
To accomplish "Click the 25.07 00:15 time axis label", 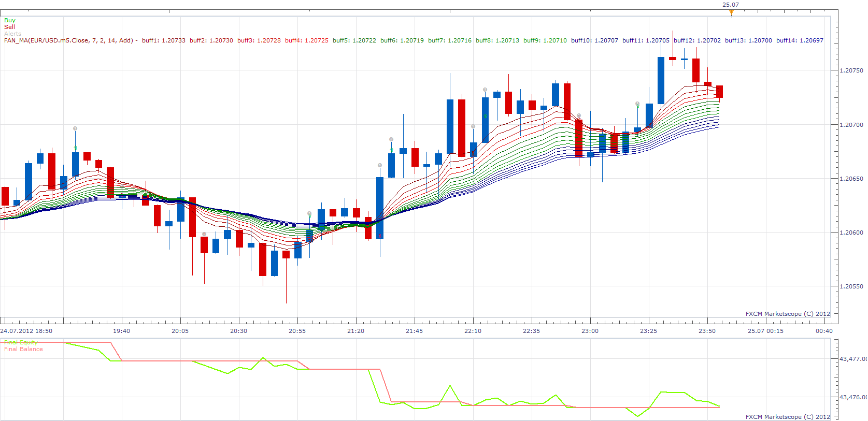I will (766, 331).
